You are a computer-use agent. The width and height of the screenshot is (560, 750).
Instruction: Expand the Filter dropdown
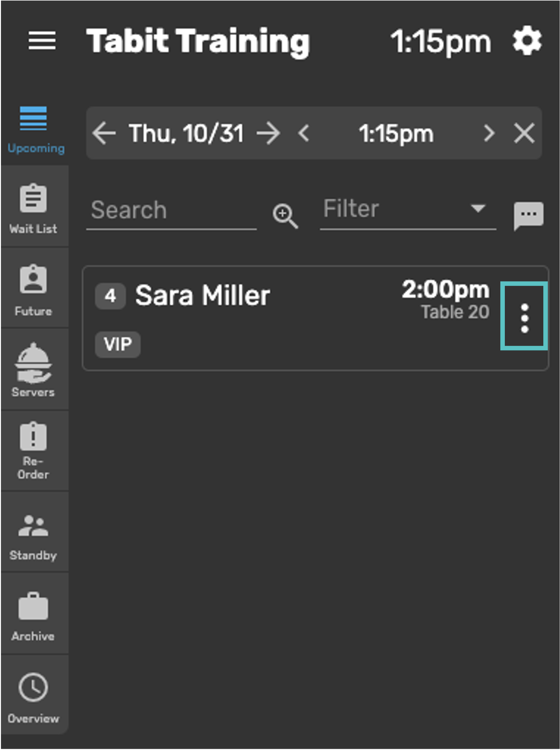[408, 209]
